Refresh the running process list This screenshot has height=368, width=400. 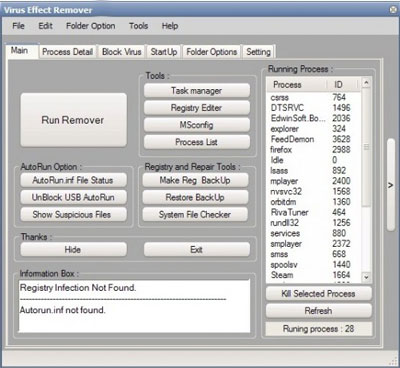[318, 311]
